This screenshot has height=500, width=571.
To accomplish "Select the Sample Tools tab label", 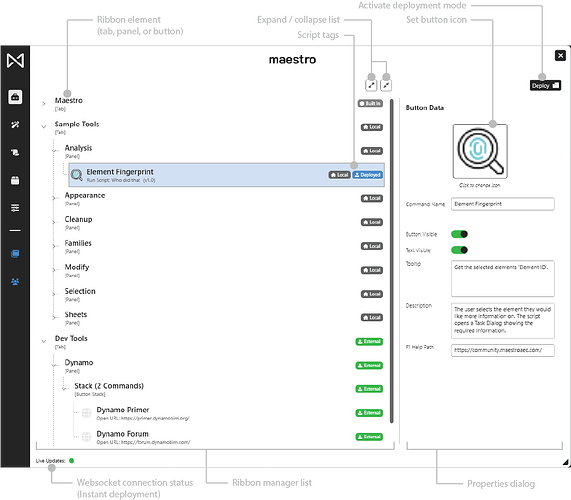I will [77, 124].
